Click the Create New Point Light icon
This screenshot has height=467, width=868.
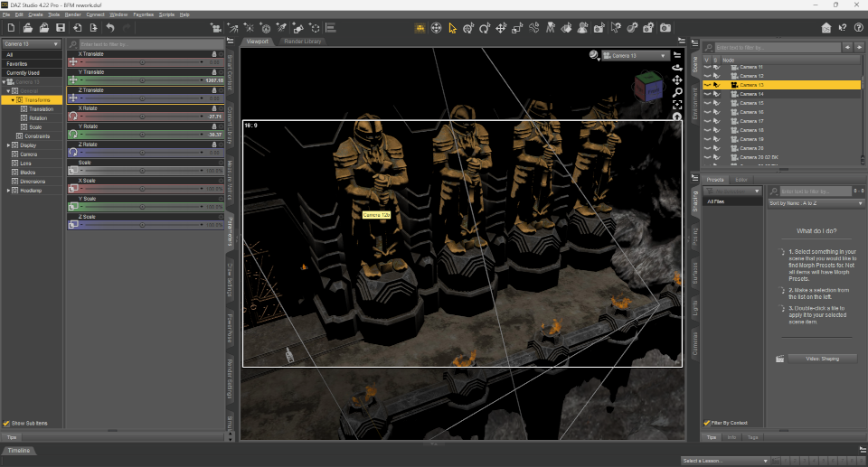(x=250, y=28)
